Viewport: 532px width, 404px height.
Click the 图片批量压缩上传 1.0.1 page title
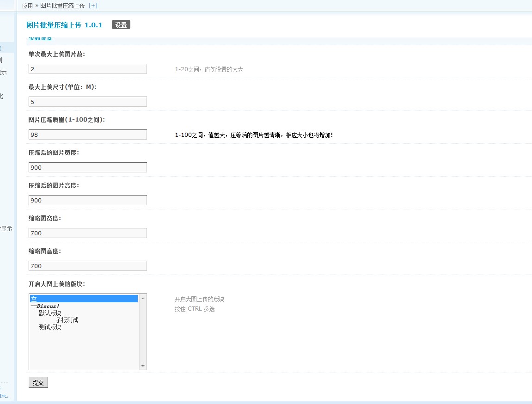(x=64, y=25)
